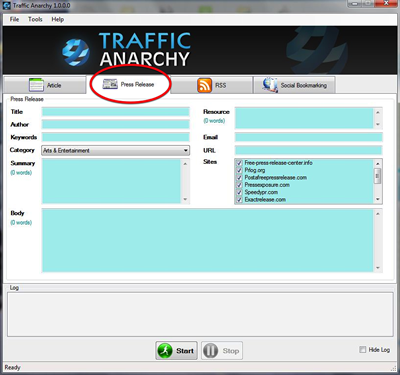Click the Stop button
The height and width of the screenshot is (375, 400).
tap(222, 351)
